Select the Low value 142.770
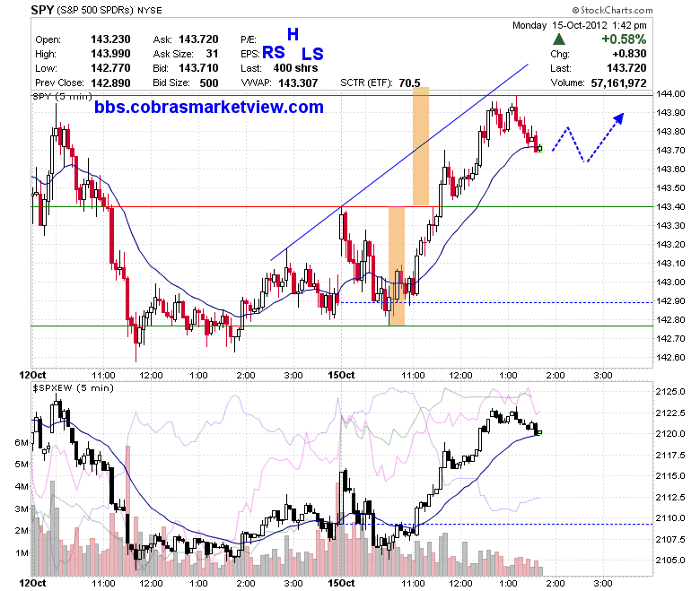The image size is (700, 591). (110, 68)
